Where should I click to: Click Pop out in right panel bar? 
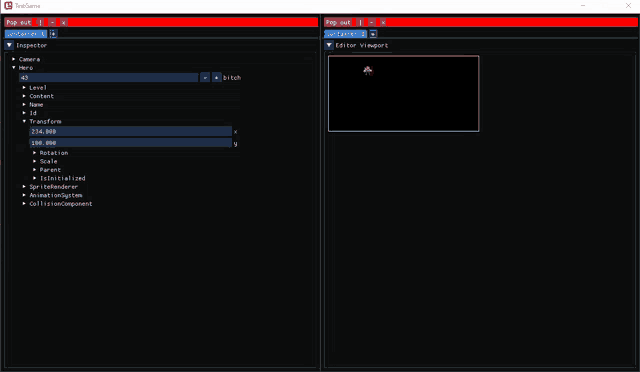338,22
